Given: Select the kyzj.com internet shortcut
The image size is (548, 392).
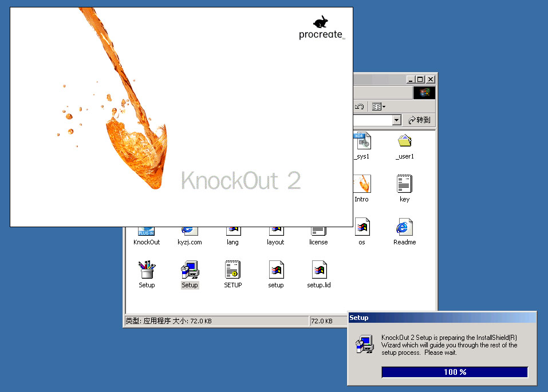Looking at the screenshot, I should (190, 231).
